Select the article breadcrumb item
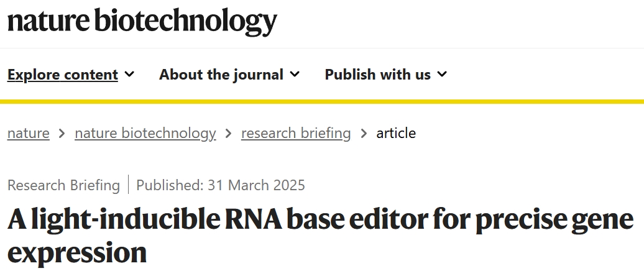This screenshot has height=276, width=644. (x=396, y=133)
